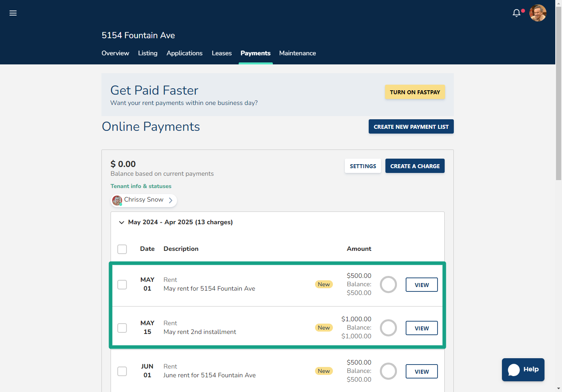The width and height of the screenshot is (562, 392).
Task: Click the status circle for May 15 rent
Action: point(388,328)
